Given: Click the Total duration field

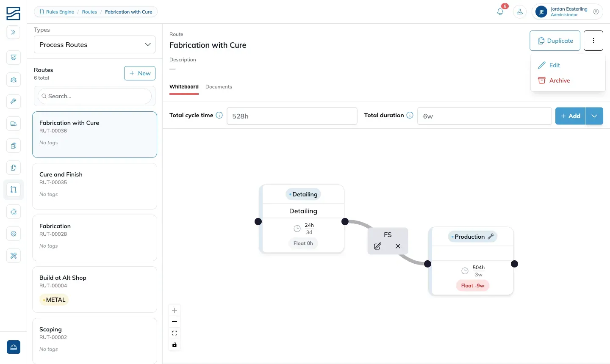Looking at the screenshot, I should pos(485,116).
